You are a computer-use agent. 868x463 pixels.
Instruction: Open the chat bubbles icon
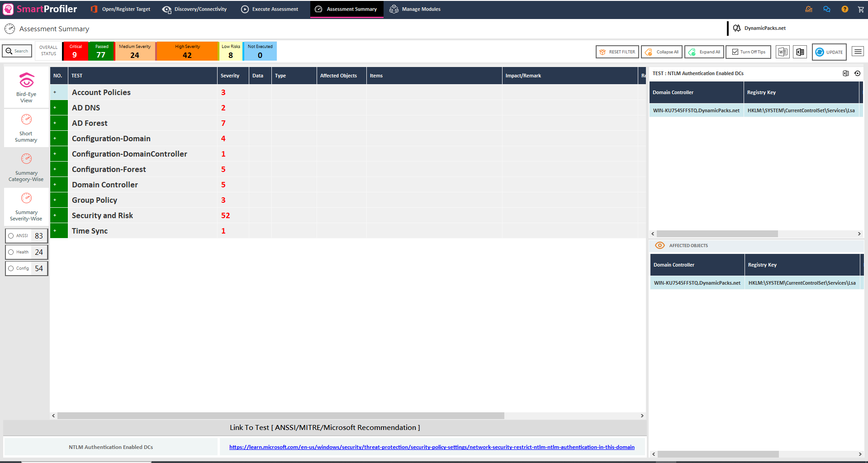click(827, 9)
